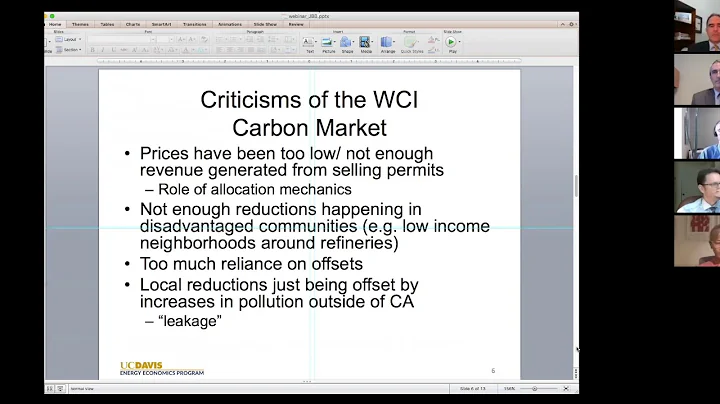This screenshot has width=720, height=404.
Task: Increase the paragraph indent level
Action: [260, 39]
